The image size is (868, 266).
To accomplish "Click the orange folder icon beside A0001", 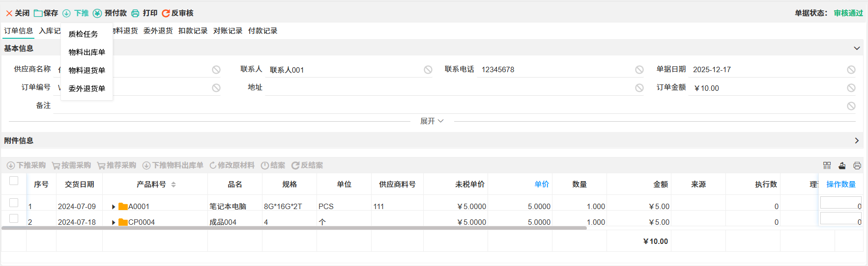I will click(x=123, y=207).
